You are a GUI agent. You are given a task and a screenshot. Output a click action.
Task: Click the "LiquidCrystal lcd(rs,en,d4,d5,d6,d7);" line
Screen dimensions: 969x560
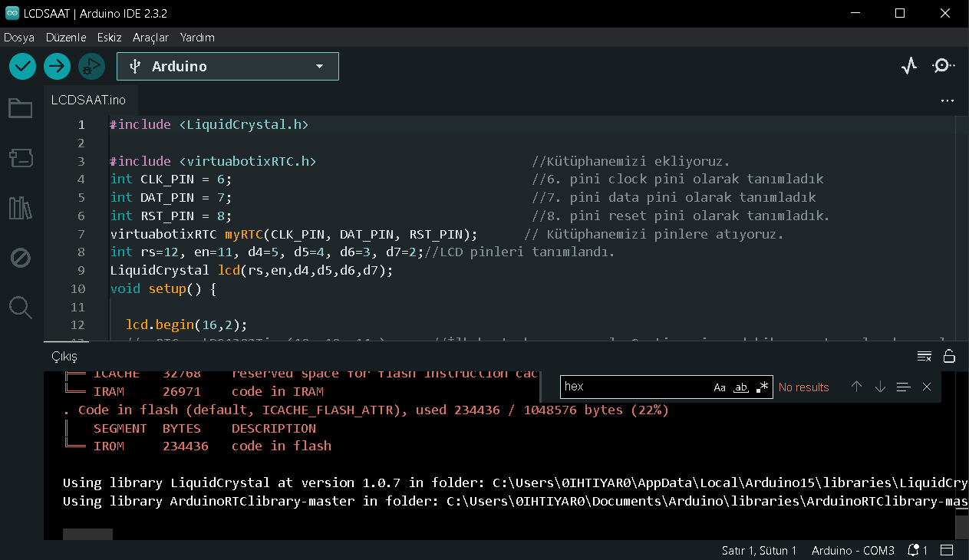coord(252,270)
